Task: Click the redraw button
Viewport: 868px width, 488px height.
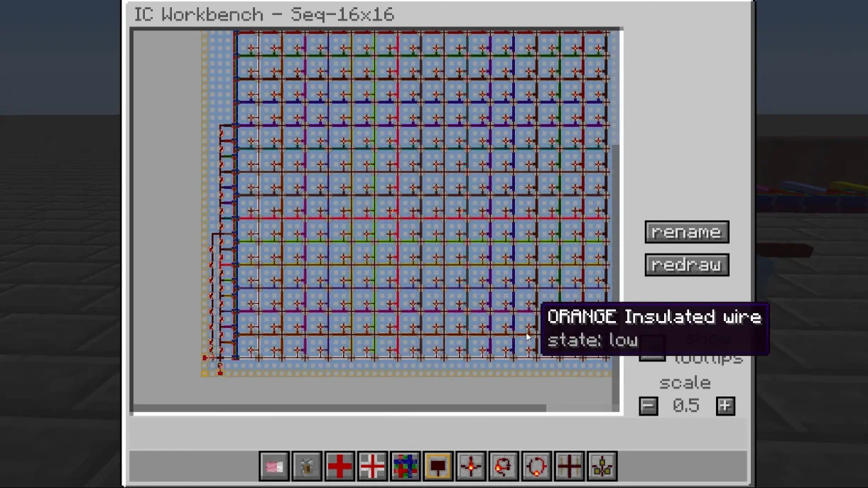Action: click(x=686, y=265)
